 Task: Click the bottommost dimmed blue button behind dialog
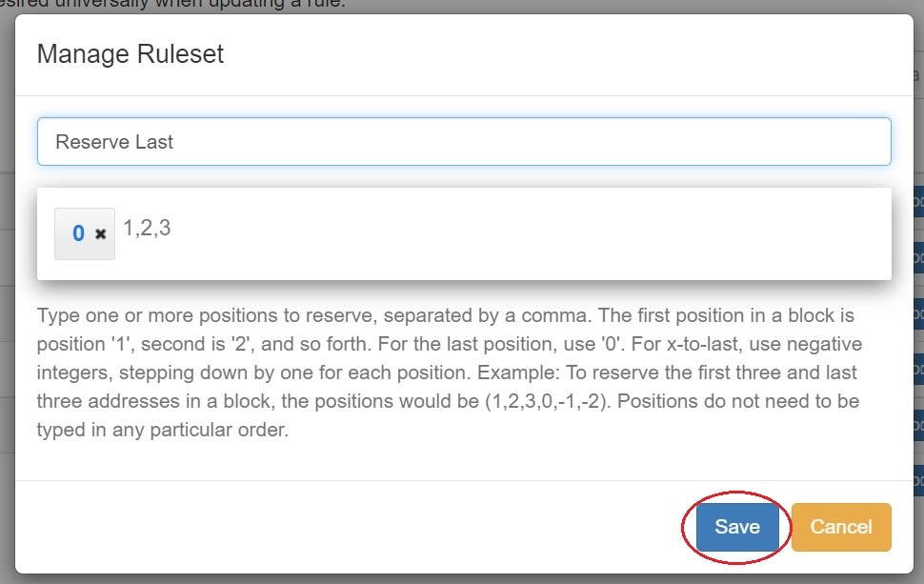pyautogui.click(x=916, y=477)
